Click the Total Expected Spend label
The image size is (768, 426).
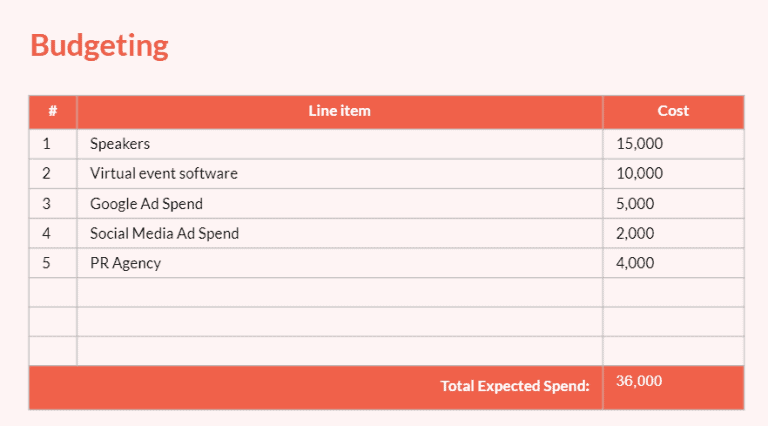click(x=515, y=387)
